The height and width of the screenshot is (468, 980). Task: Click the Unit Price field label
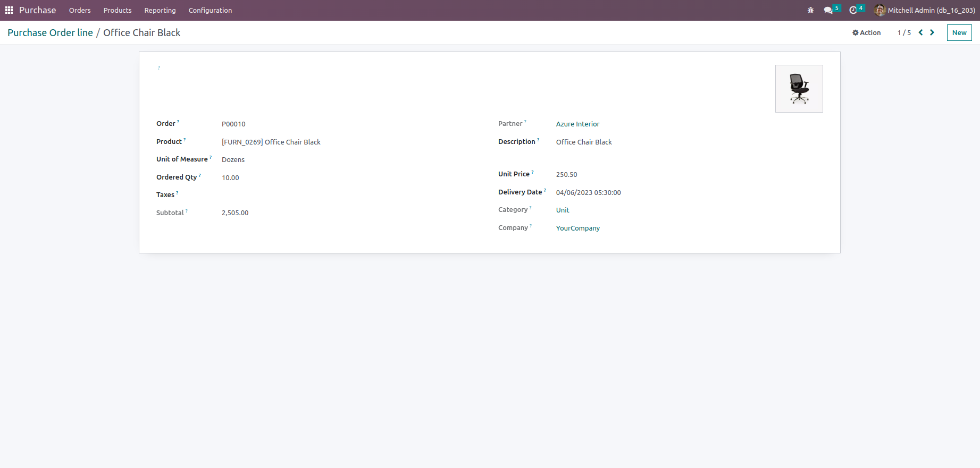[x=514, y=174]
